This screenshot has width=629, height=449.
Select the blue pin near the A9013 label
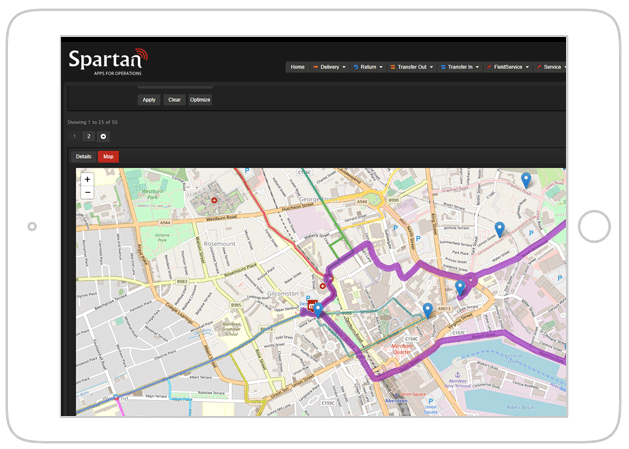(x=428, y=311)
